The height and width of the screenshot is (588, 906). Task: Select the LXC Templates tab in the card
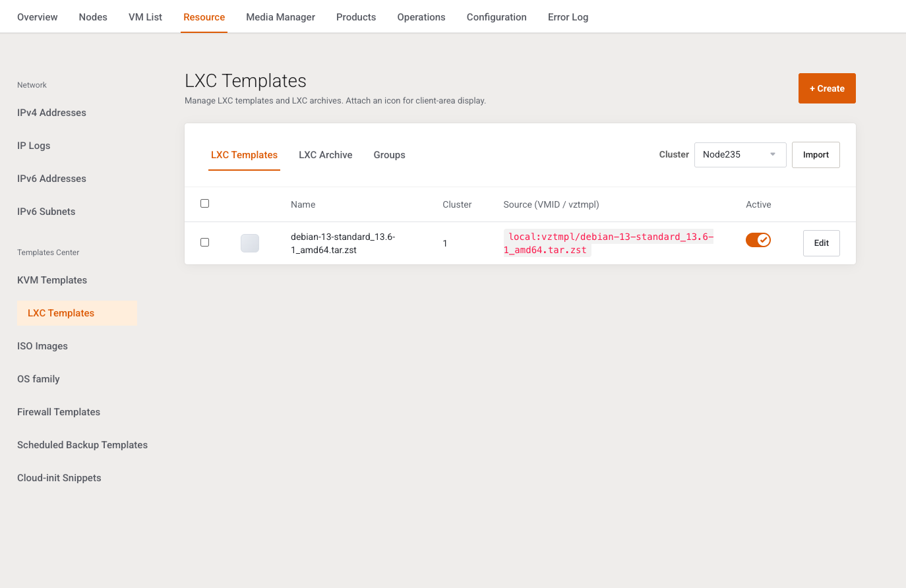(244, 155)
